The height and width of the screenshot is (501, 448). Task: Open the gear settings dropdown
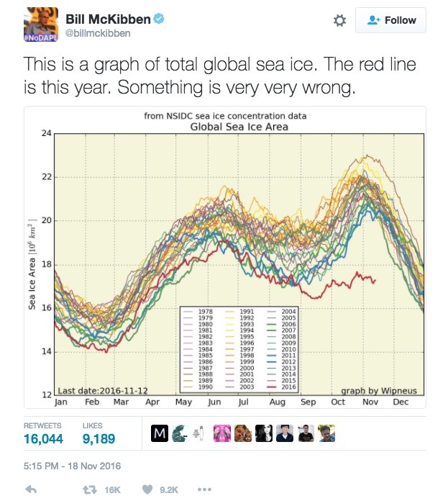339,22
